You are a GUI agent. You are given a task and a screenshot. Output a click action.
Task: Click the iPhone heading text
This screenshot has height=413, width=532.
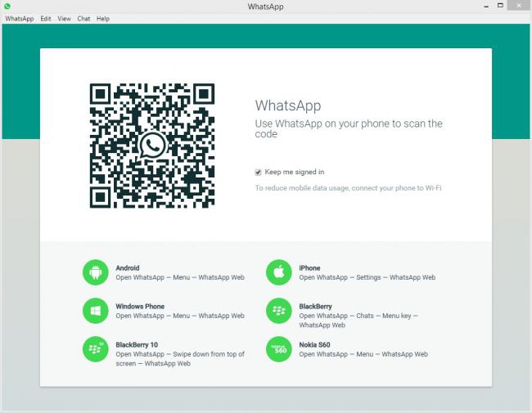(x=309, y=268)
